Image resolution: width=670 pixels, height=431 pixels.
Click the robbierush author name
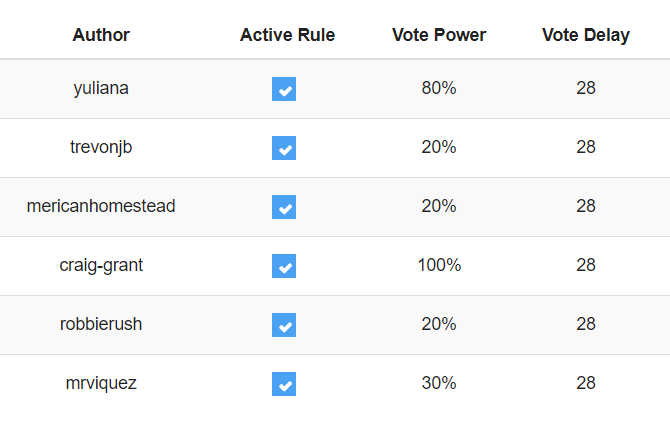(101, 324)
